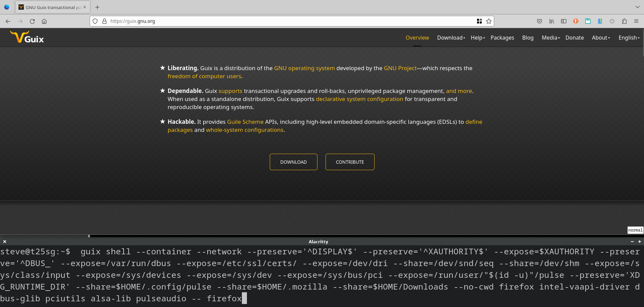The width and height of the screenshot is (644, 307).
Task: Click the Guix logo
Action: coord(27,37)
